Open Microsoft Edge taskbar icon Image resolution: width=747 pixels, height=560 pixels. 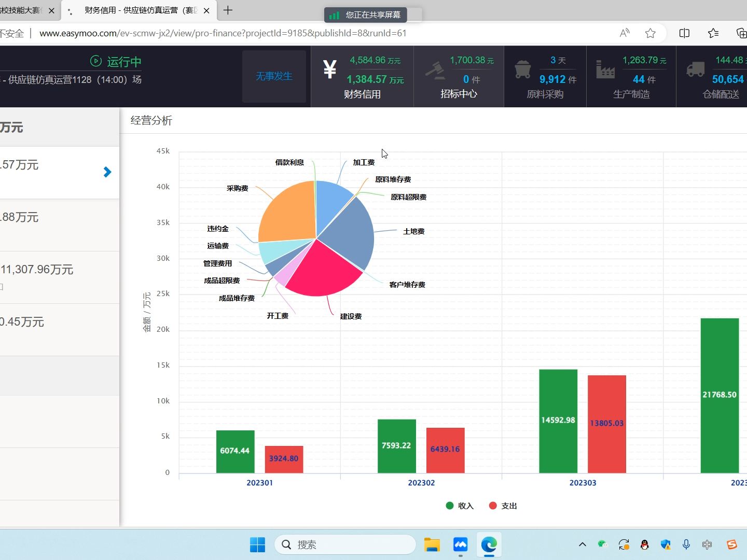[489, 544]
